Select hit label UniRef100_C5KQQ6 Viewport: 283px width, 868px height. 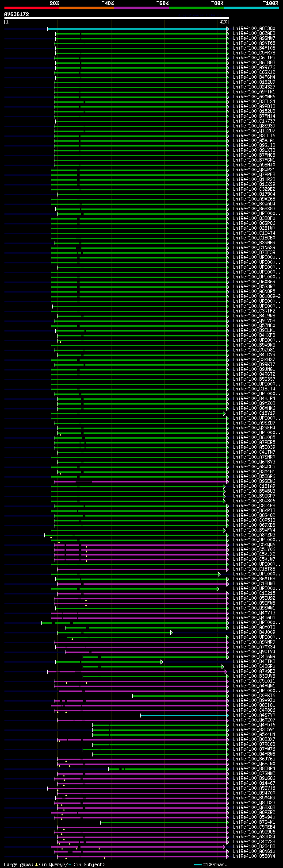pyautogui.click(x=254, y=545)
